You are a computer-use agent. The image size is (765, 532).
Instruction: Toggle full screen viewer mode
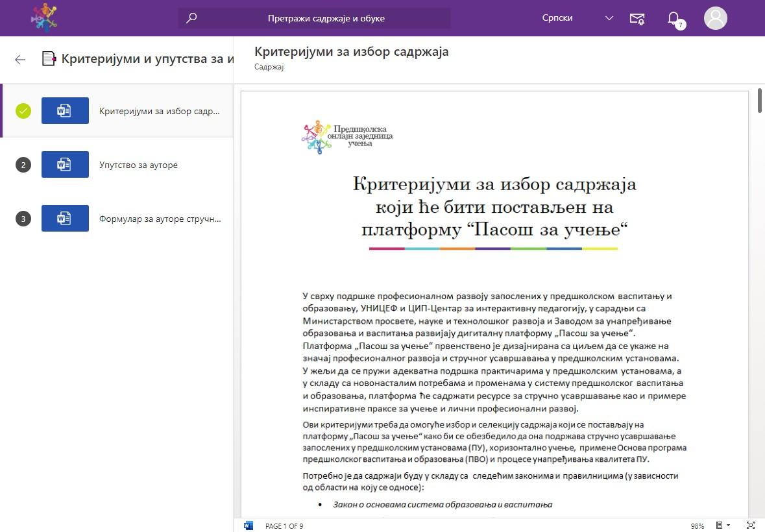[x=750, y=525]
